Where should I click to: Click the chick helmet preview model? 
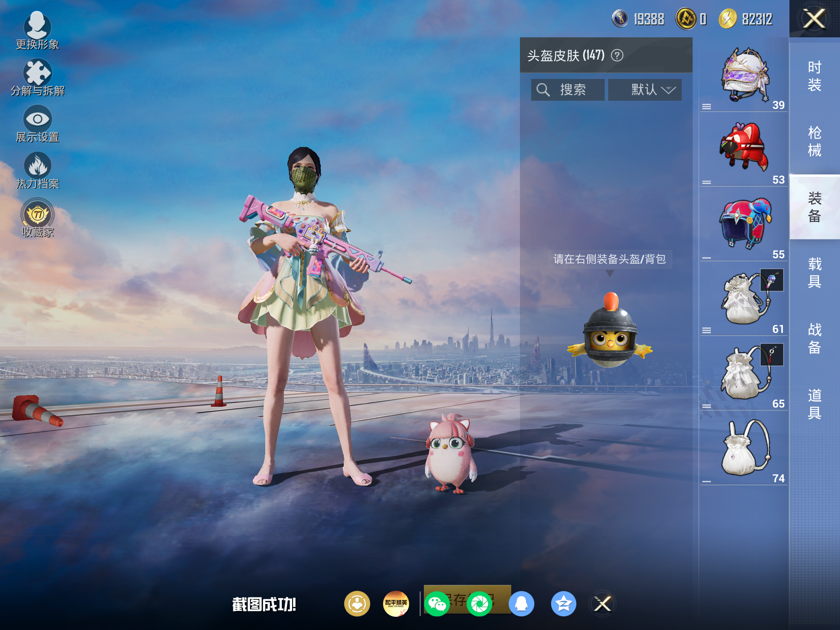pyautogui.click(x=610, y=330)
